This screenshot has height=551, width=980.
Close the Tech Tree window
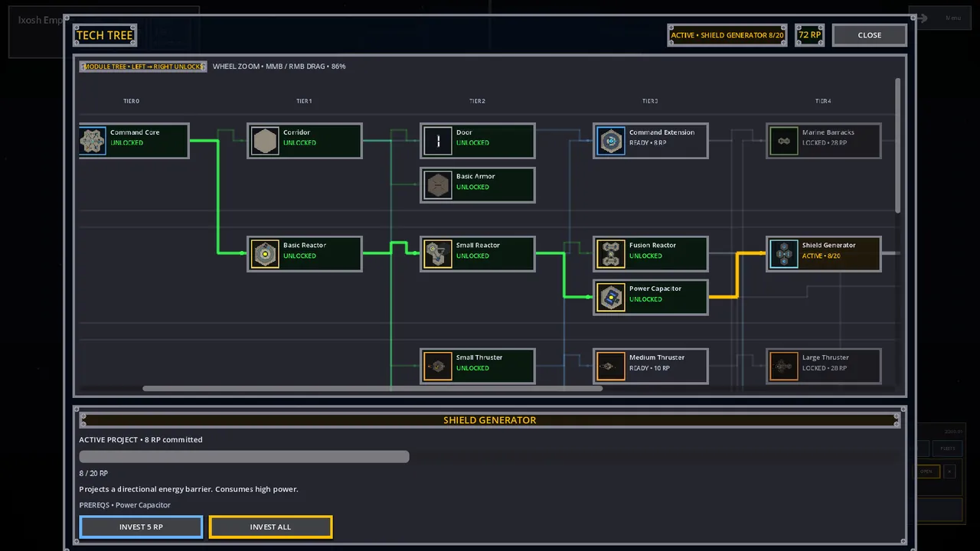[x=870, y=35]
